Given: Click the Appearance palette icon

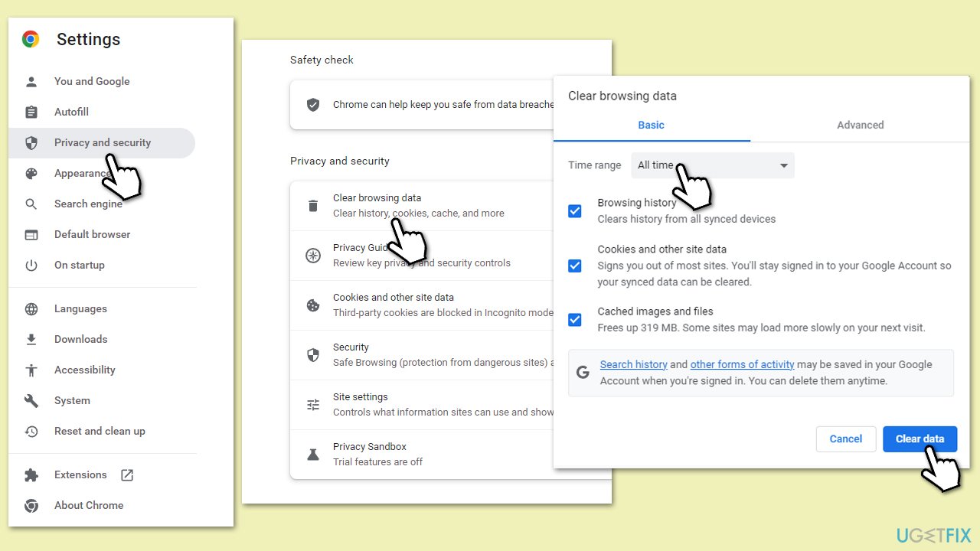Looking at the screenshot, I should 31,173.
